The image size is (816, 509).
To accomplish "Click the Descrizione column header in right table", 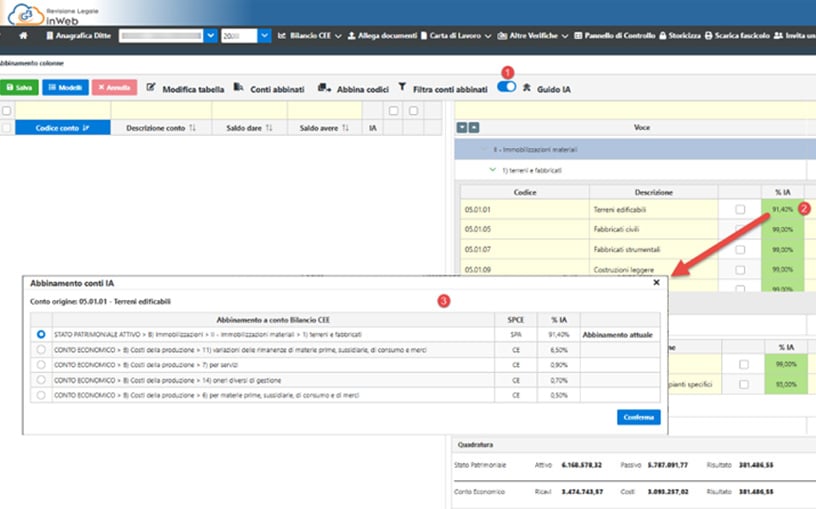I will pos(654,192).
